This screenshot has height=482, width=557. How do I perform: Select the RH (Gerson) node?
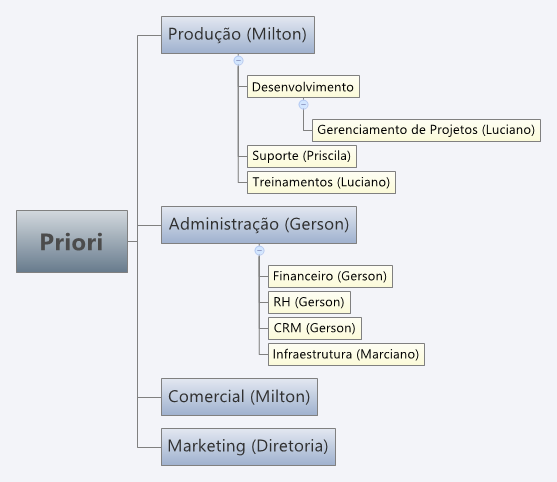[309, 302]
